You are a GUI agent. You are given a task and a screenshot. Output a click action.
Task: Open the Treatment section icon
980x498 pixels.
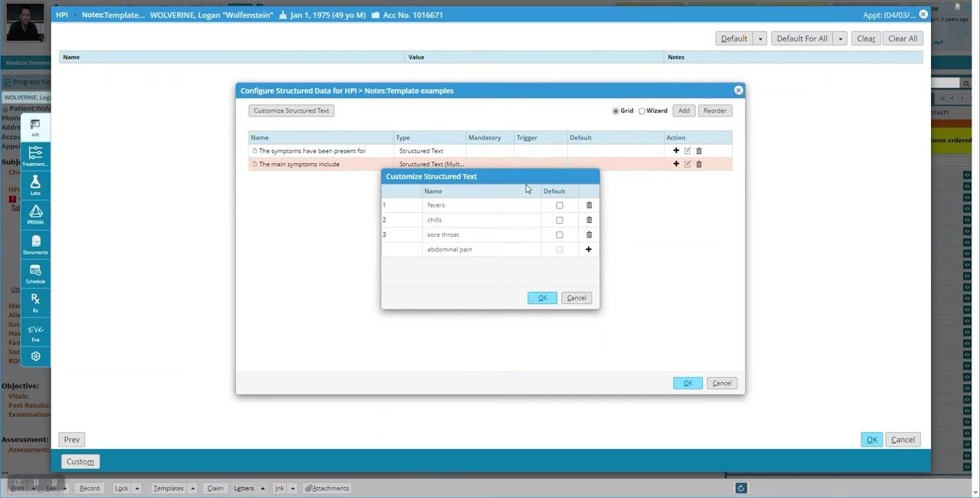click(x=35, y=156)
